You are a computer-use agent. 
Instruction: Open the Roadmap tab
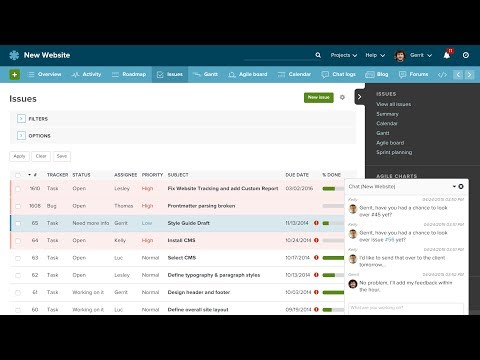[x=129, y=74]
